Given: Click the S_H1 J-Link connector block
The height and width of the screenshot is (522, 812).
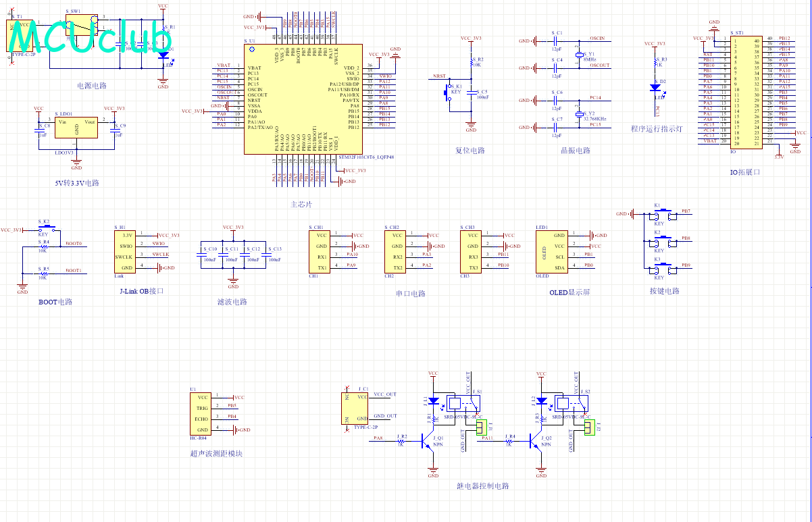Looking at the screenshot, I should pos(126,252).
